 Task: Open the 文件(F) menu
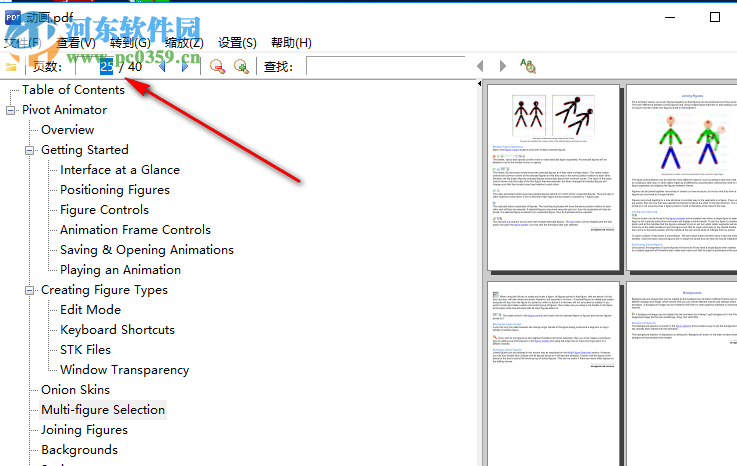click(x=22, y=43)
